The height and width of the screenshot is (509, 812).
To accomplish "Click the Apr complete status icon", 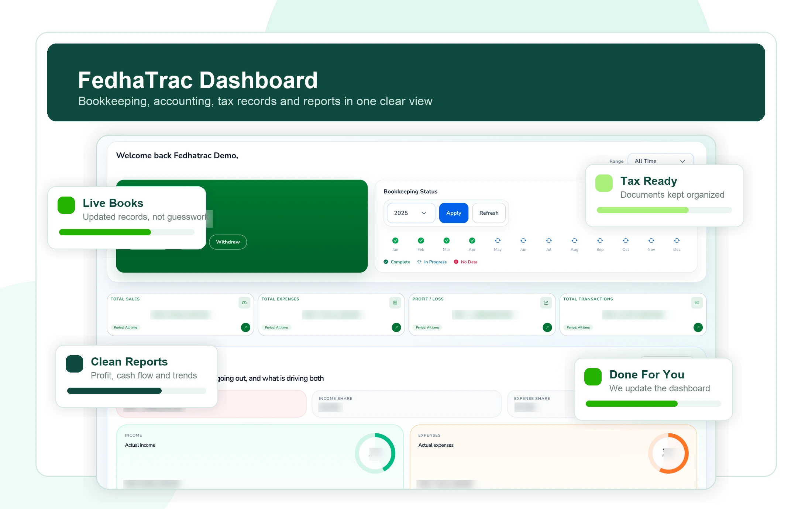I will [x=472, y=240].
